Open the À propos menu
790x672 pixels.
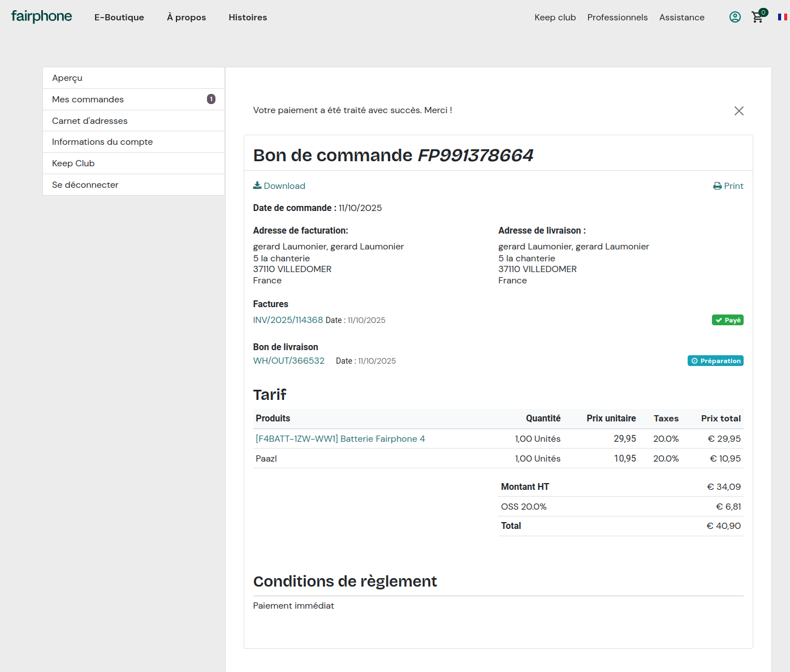[186, 18]
